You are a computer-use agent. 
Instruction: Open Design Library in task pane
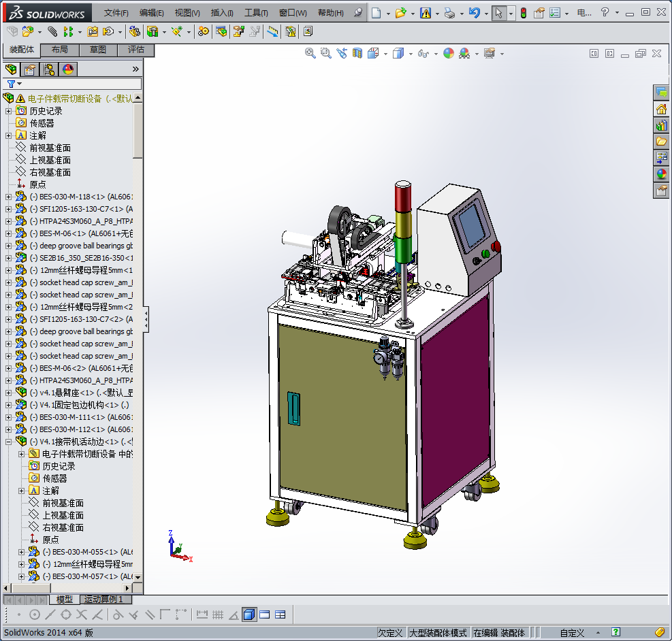tap(661, 125)
